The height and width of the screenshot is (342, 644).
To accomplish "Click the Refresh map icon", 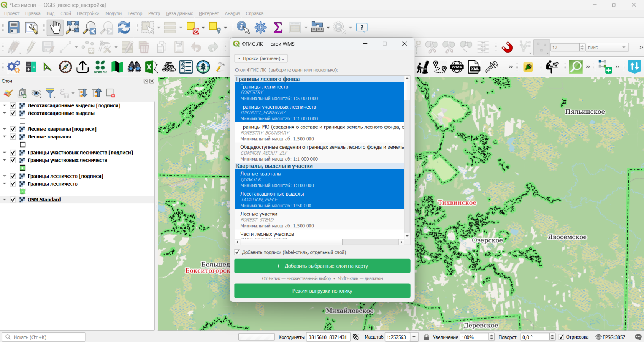I will 123,28.
